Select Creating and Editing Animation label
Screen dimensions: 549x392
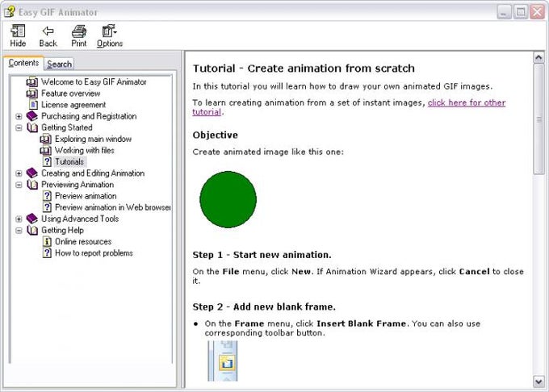click(93, 173)
